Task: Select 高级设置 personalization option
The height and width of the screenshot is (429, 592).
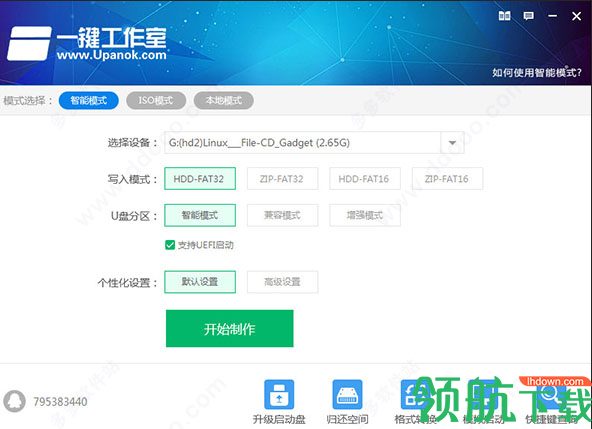Action: tap(282, 282)
